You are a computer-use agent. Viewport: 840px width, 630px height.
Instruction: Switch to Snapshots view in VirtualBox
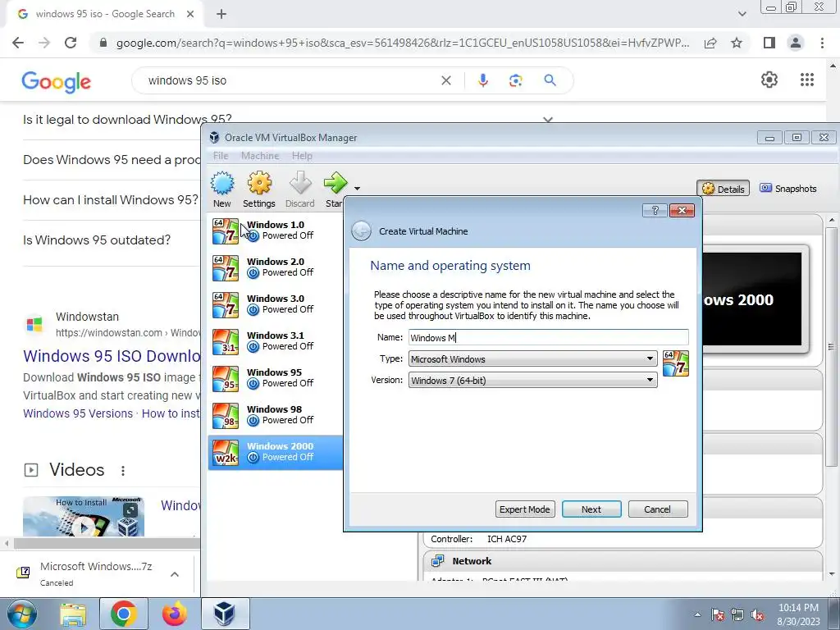coord(788,189)
